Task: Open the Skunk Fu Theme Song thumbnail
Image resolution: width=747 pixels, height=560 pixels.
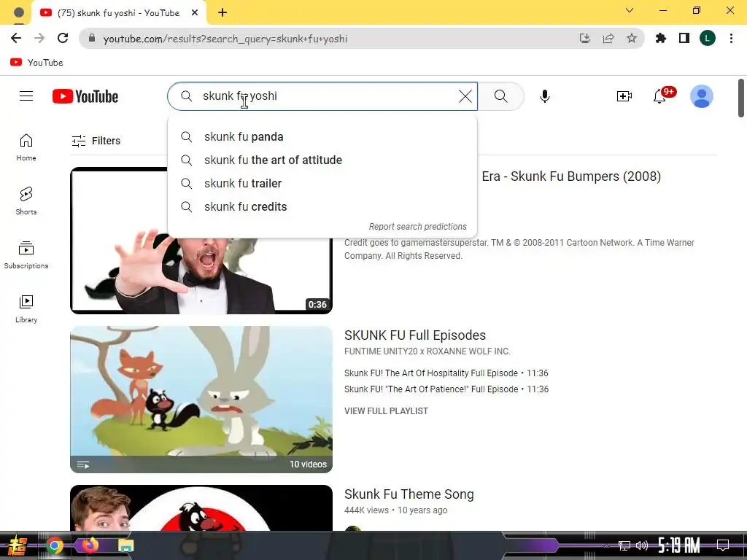Action: 201,507
